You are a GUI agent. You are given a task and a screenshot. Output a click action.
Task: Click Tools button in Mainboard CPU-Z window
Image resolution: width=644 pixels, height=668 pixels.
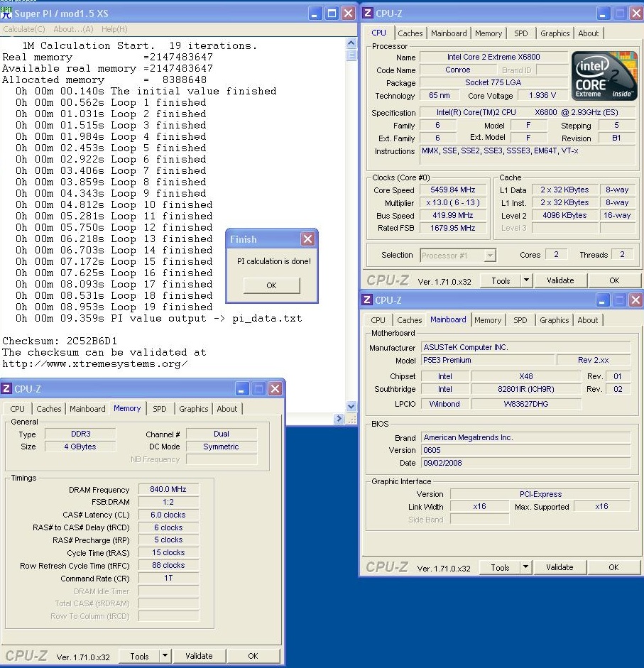500,567
